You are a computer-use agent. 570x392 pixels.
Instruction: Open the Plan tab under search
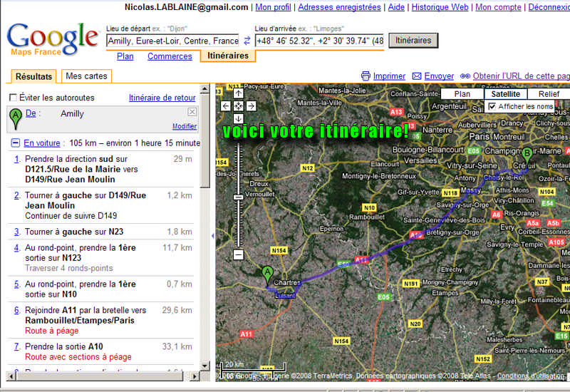(x=125, y=56)
